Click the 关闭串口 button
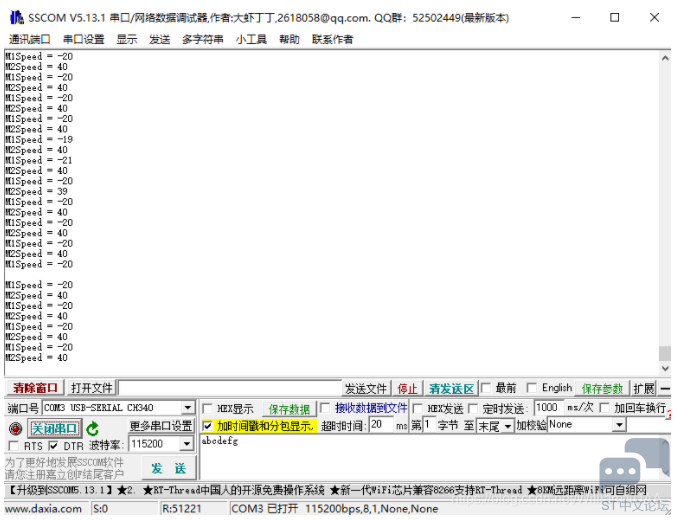The width and height of the screenshot is (678, 521). (x=54, y=428)
